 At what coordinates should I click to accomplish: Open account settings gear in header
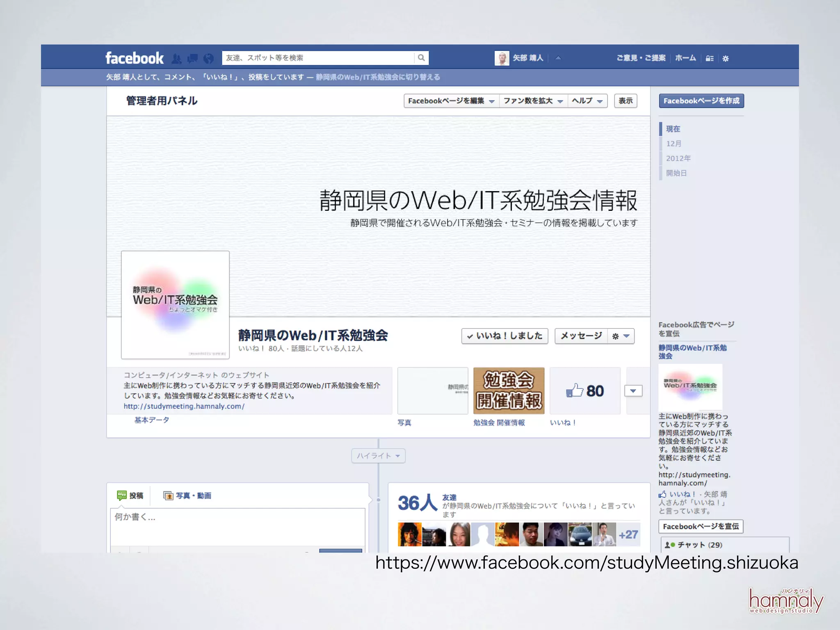tap(726, 58)
